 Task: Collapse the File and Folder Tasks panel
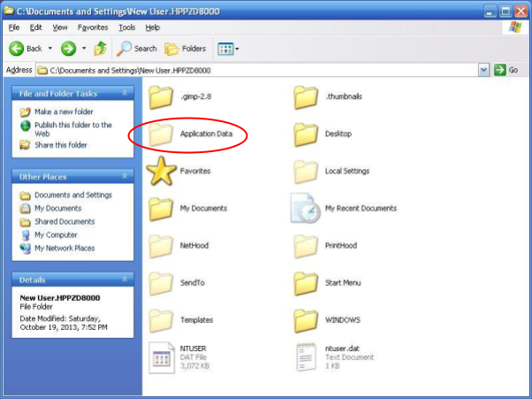[x=125, y=93]
